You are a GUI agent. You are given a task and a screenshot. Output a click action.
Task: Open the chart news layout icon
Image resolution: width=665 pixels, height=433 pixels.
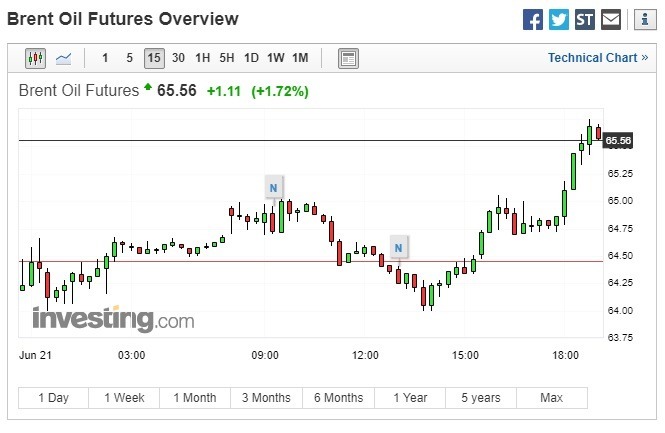pyautogui.click(x=348, y=58)
